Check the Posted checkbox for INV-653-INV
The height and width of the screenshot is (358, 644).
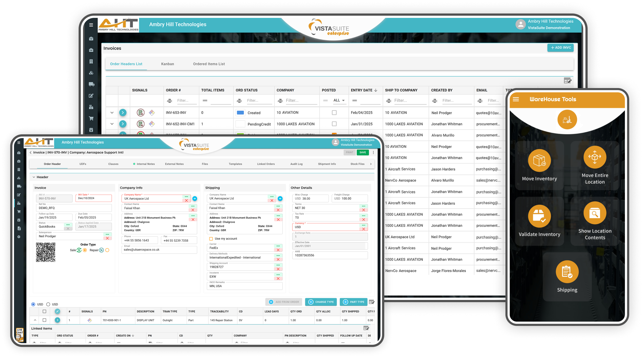click(334, 113)
